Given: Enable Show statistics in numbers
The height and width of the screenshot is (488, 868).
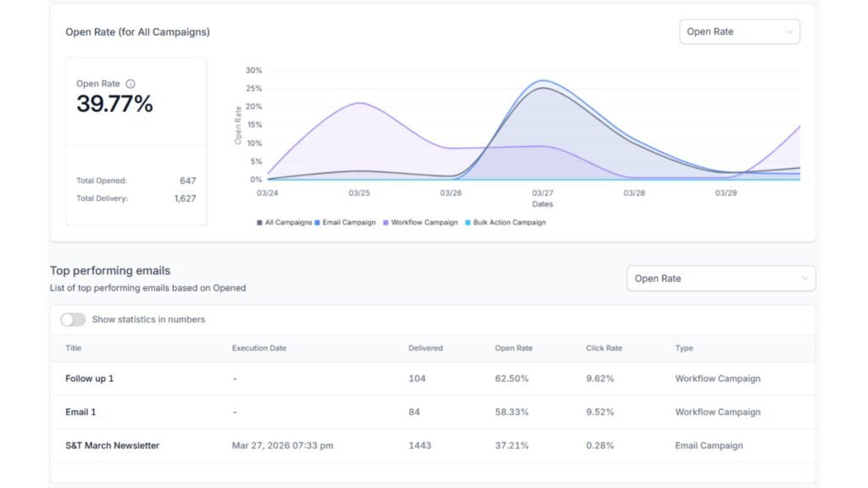Looking at the screenshot, I should [73, 319].
